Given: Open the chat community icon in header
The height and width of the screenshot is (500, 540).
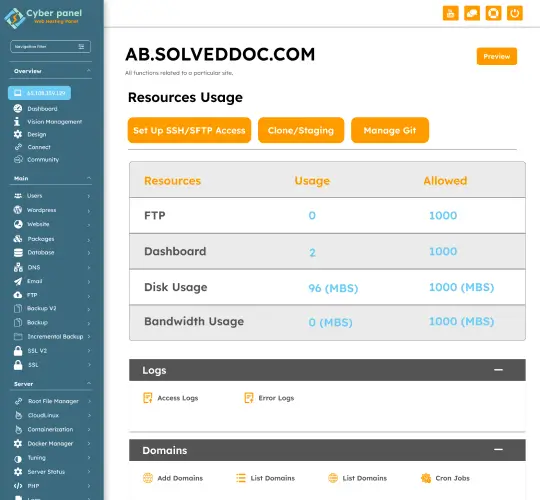Looking at the screenshot, I should [x=472, y=14].
